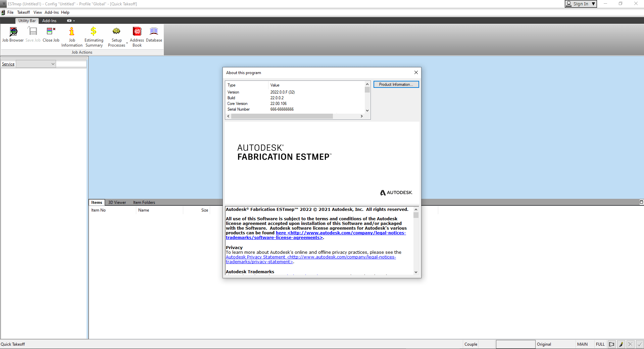Open Job Information
This screenshot has width=644, height=349.
[x=72, y=37]
